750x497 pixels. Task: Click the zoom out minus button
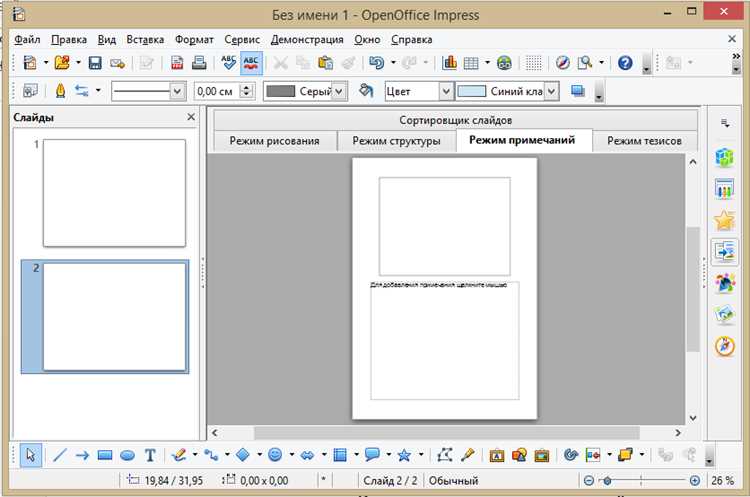click(x=589, y=480)
